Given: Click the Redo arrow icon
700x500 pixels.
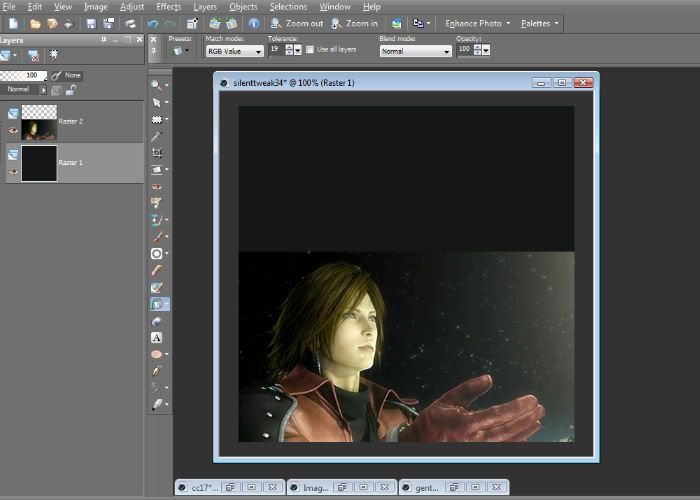Looking at the screenshot, I should point(170,24).
